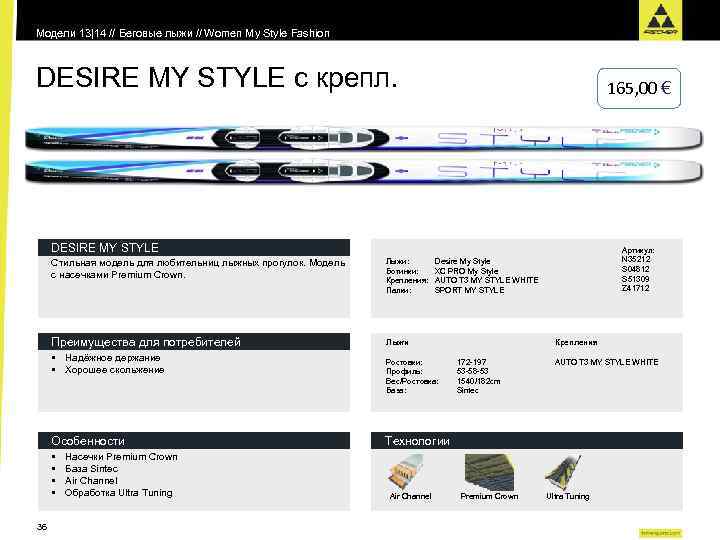Image resolution: width=720 pixels, height=540 pixels.
Task: Click the Преимущества для потребителей section header
Action: 194,342
